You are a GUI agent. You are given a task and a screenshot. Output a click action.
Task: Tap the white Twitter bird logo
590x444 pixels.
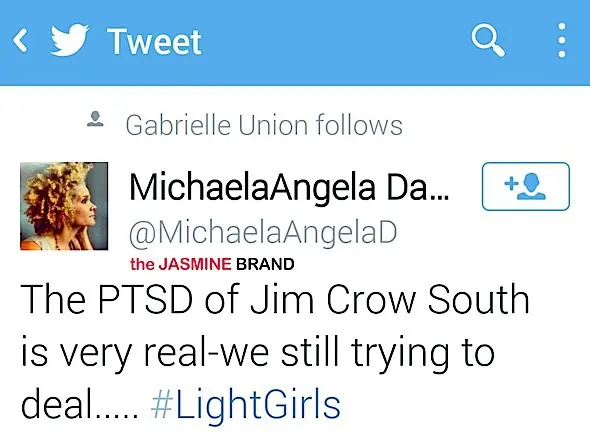pos(70,40)
